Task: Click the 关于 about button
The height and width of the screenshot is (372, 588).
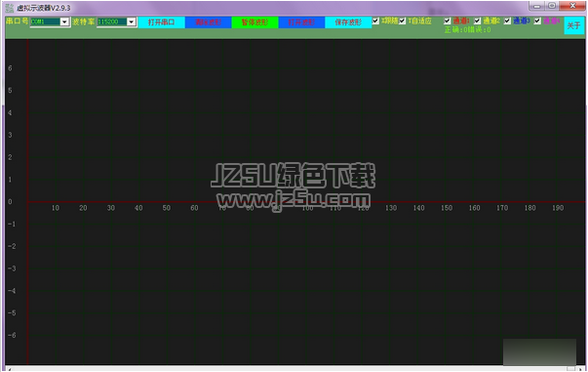Action: pos(574,25)
